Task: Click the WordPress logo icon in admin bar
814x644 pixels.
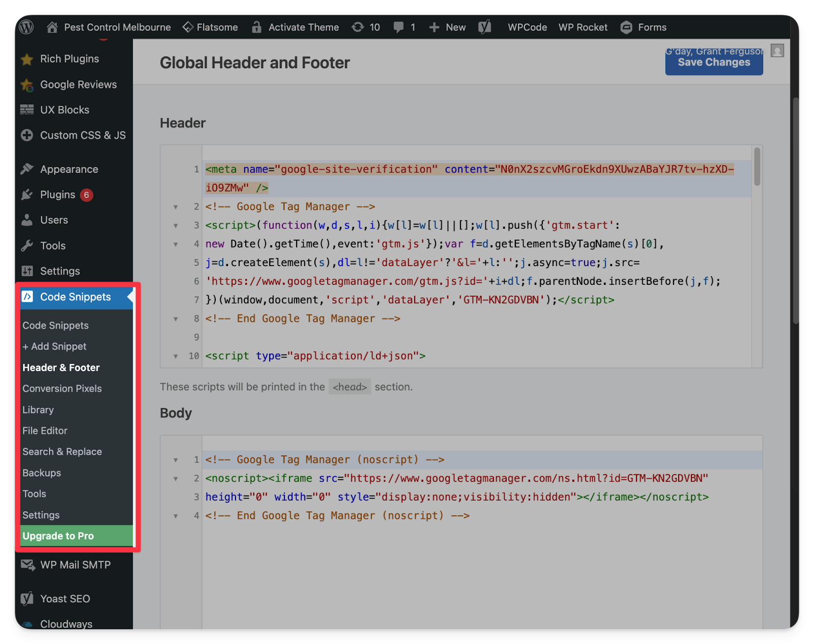Action: (x=26, y=27)
